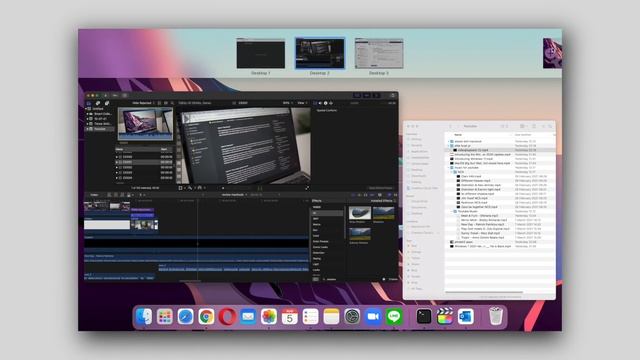
Task: Click the Finder window search icon
Action: (x=550, y=127)
